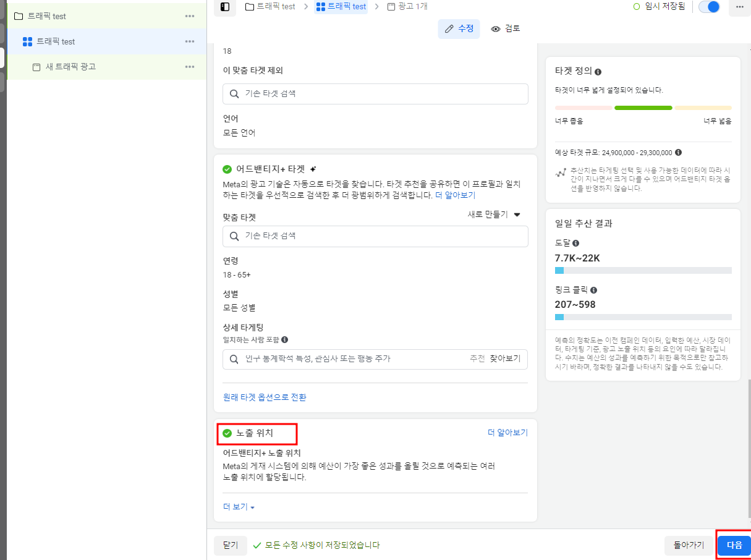
Task: Click the green checkmark beside 노출 위치
Action: (x=227, y=434)
